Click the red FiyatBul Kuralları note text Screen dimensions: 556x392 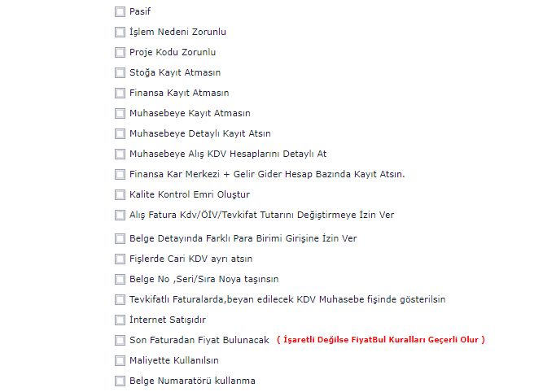point(380,340)
